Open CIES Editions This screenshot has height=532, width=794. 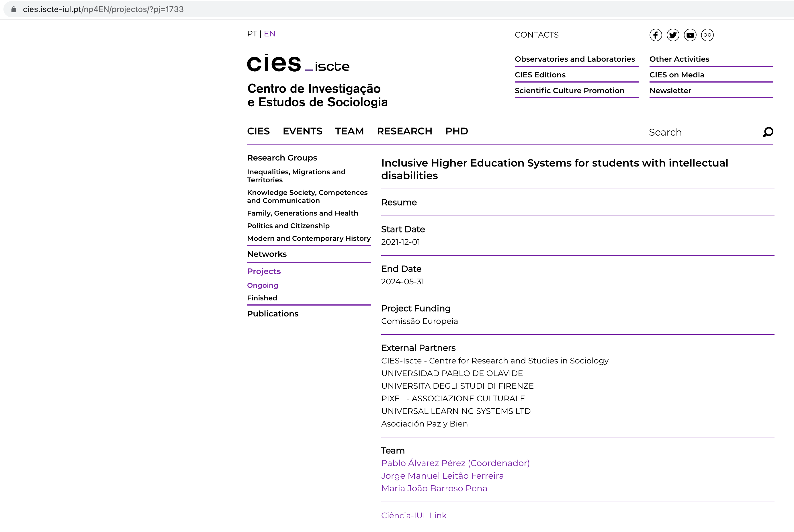point(540,75)
